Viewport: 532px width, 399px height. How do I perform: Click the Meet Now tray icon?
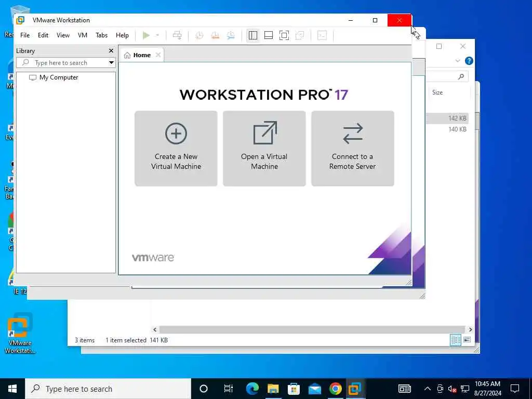[x=440, y=389]
